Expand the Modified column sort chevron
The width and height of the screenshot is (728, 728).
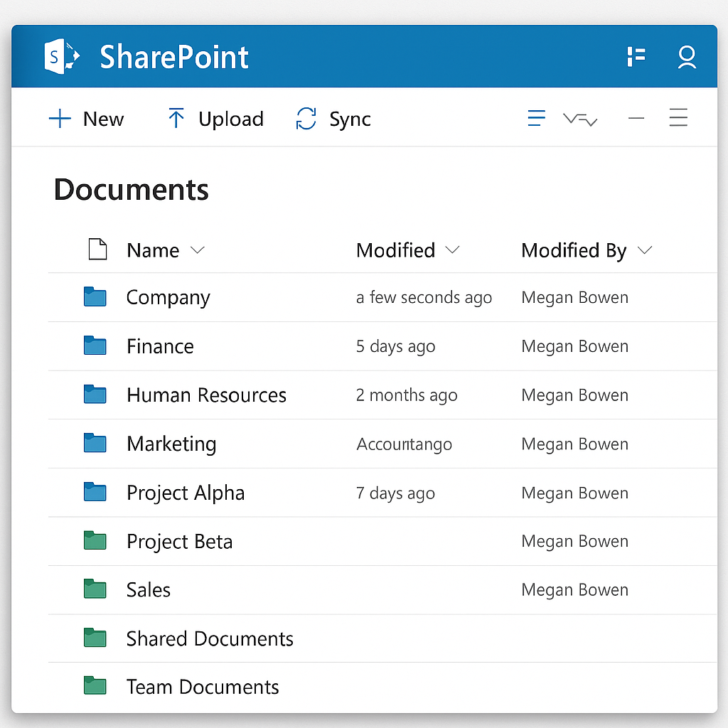click(452, 250)
